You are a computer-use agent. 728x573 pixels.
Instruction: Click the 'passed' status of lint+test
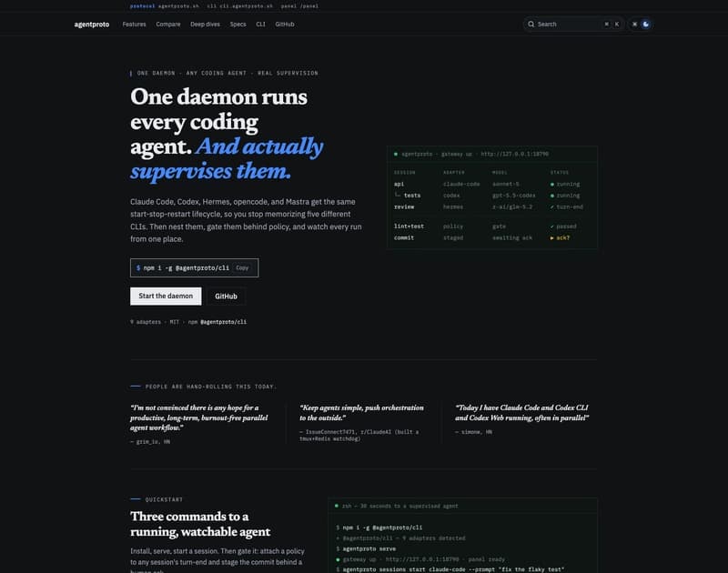pyautogui.click(x=563, y=226)
